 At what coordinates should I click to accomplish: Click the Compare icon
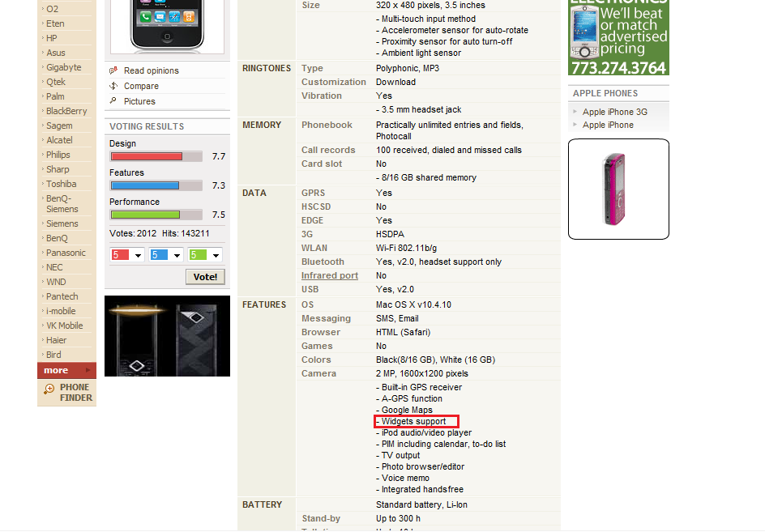113,86
